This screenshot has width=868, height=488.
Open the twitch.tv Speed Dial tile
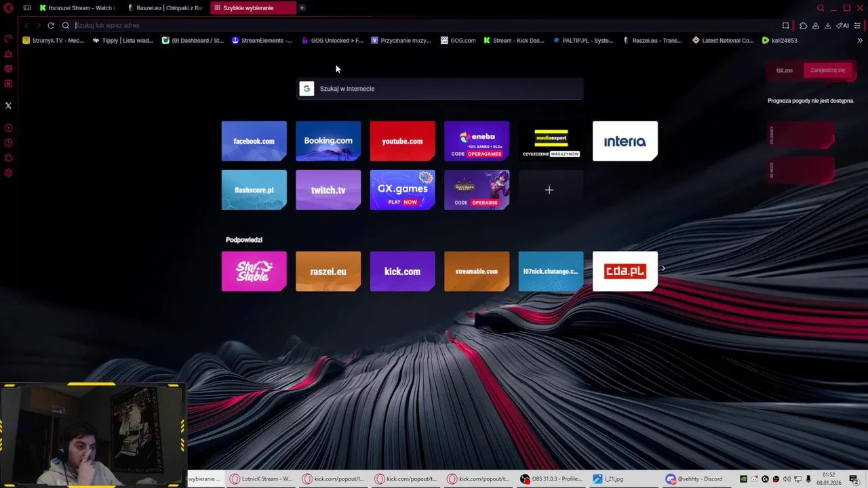click(328, 190)
